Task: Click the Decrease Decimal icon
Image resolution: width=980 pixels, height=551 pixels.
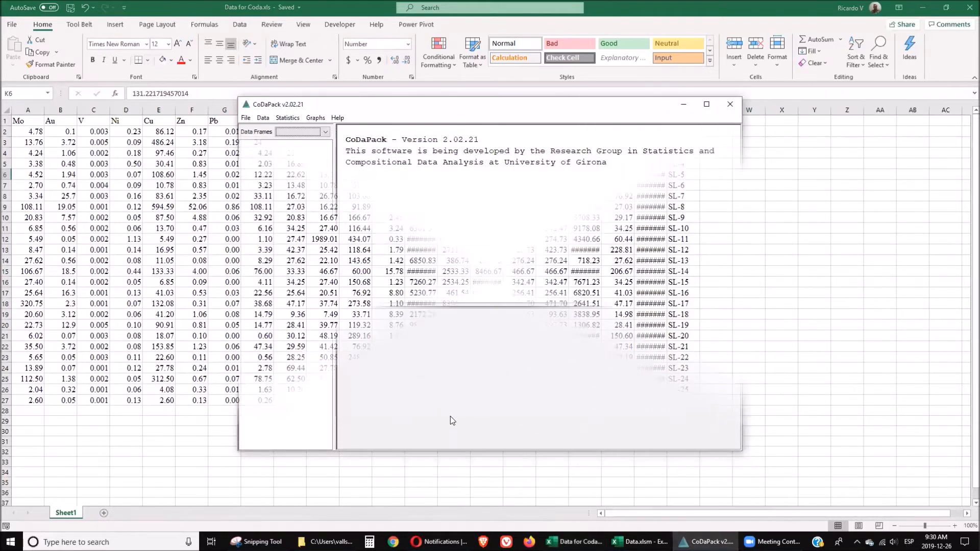Action: pos(406,60)
